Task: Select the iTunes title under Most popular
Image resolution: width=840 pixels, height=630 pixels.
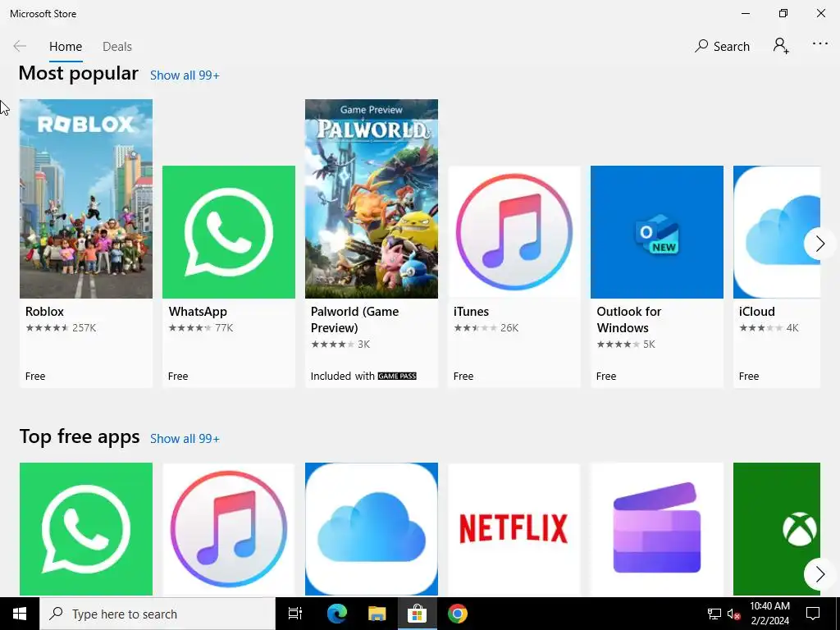Action: (471, 312)
